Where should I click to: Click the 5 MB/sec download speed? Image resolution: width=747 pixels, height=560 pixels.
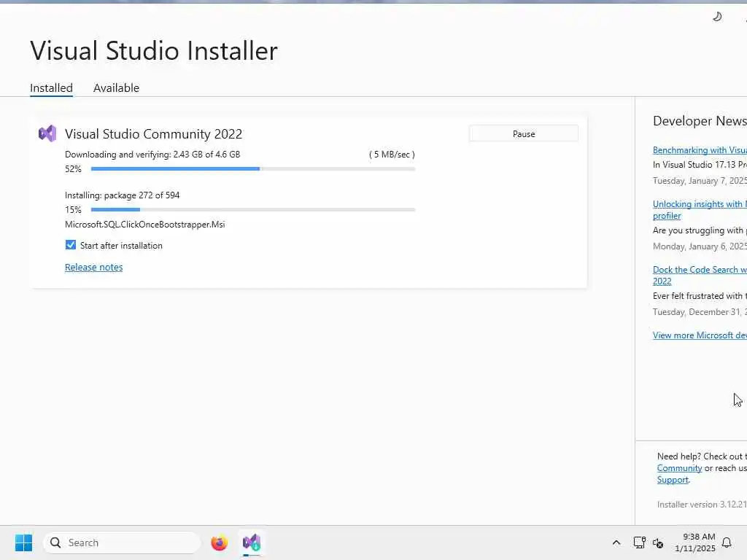tap(392, 155)
